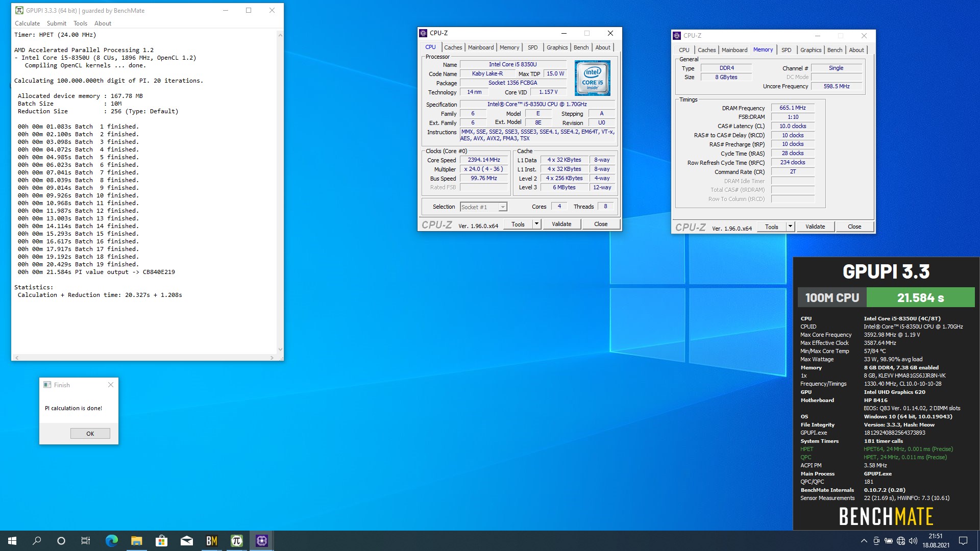Open the Tools menu in GPUPI
Image resolution: width=980 pixels, height=551 pixels.
(80, 23)
